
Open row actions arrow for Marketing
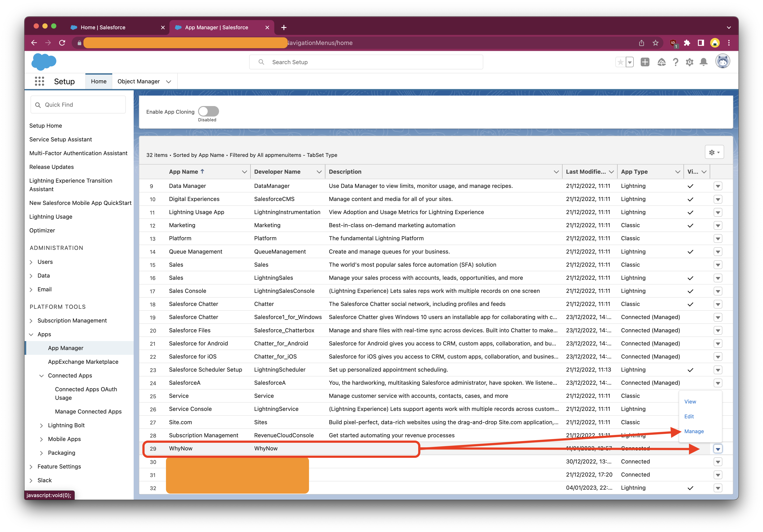point(718,225)
